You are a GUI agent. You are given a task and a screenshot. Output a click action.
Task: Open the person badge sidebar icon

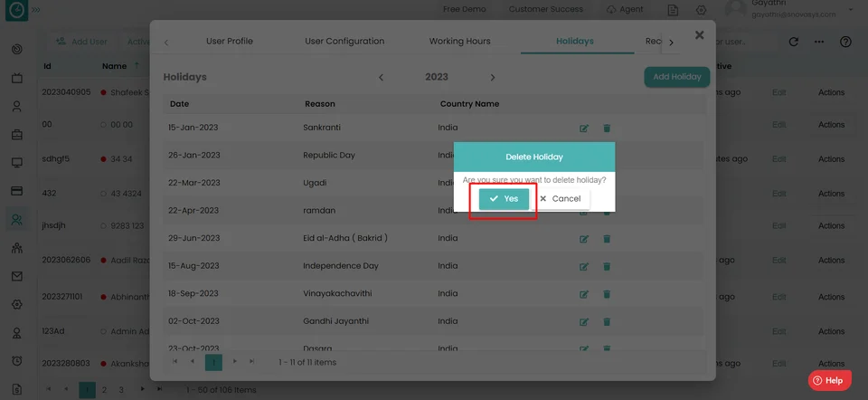17,333
